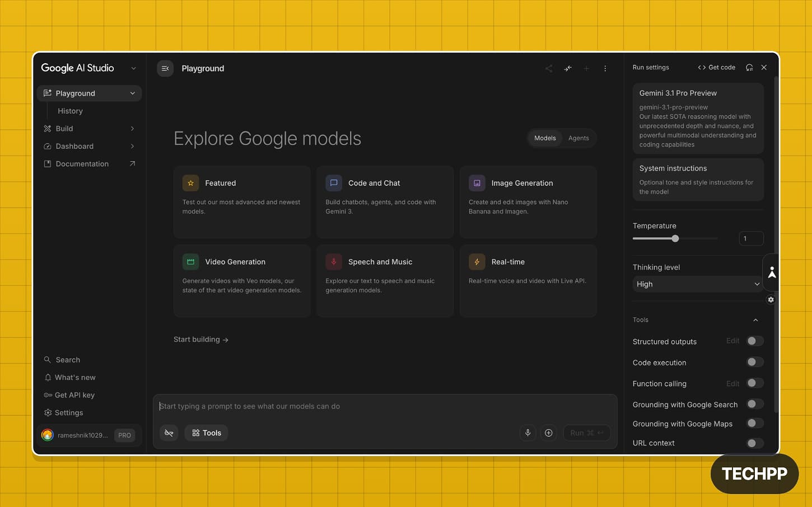Viewport: 812px width, 507px height.
Task: Enable Grounding with Google Search switch
Action: pos(755,404)
